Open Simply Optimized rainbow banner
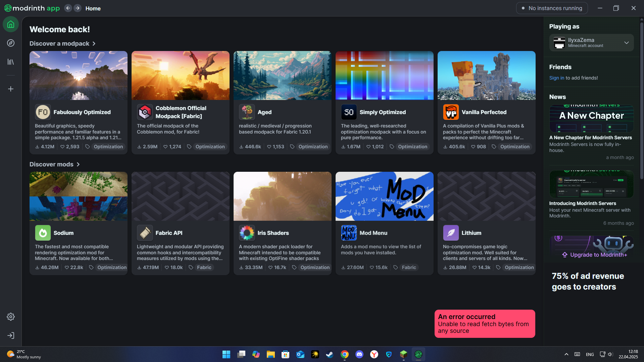 [385, 75]
